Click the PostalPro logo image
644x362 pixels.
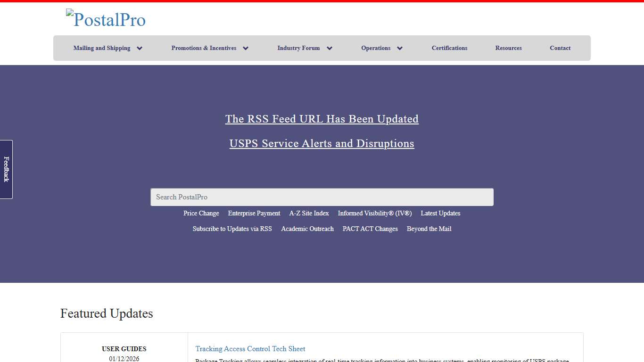click(106, 19)
